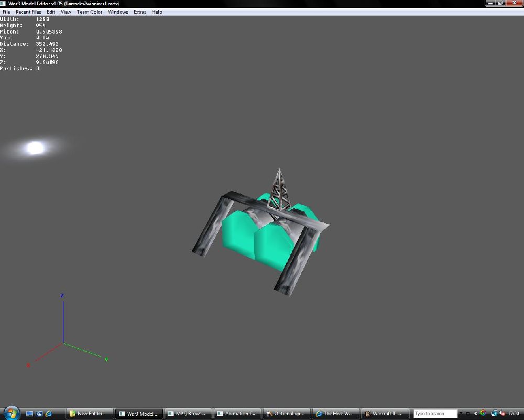Screen dimensions: 524x420
Task: Switch to the Animation C... taskbar button
Action: click(x=237, y=414)
